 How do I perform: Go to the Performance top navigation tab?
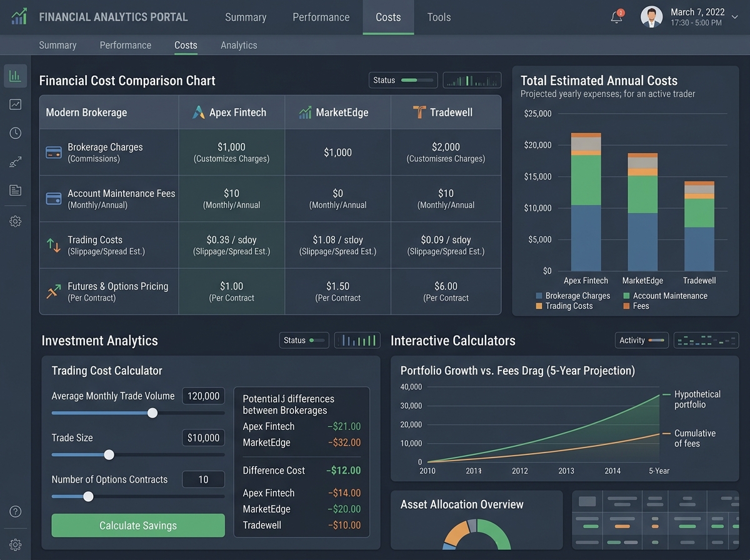click(321, 17)
